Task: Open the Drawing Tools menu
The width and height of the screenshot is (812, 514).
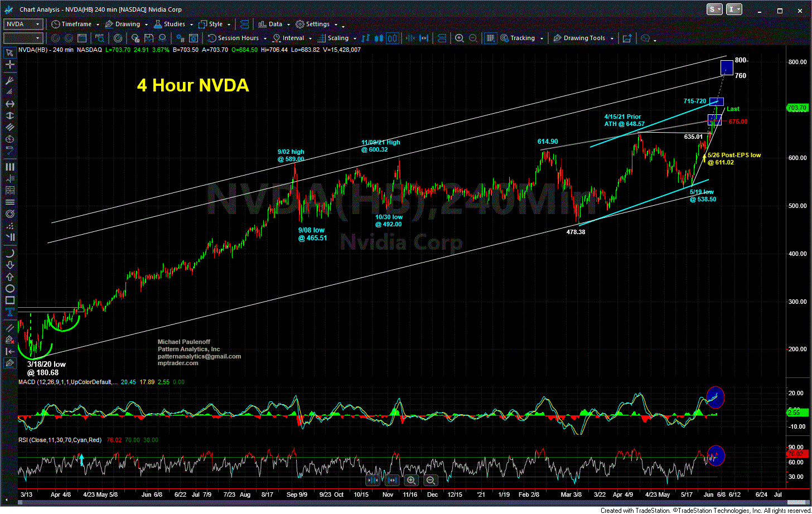Action: coord(583,38)
